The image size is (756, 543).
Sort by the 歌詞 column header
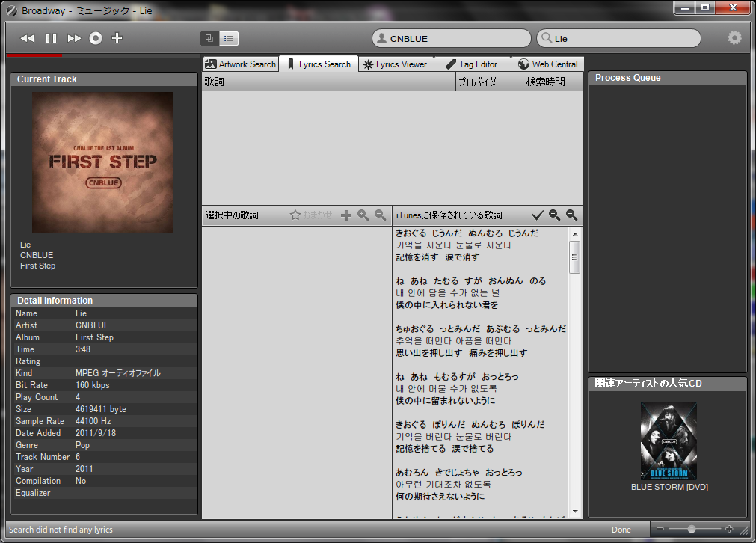click(x=328, y=82)
